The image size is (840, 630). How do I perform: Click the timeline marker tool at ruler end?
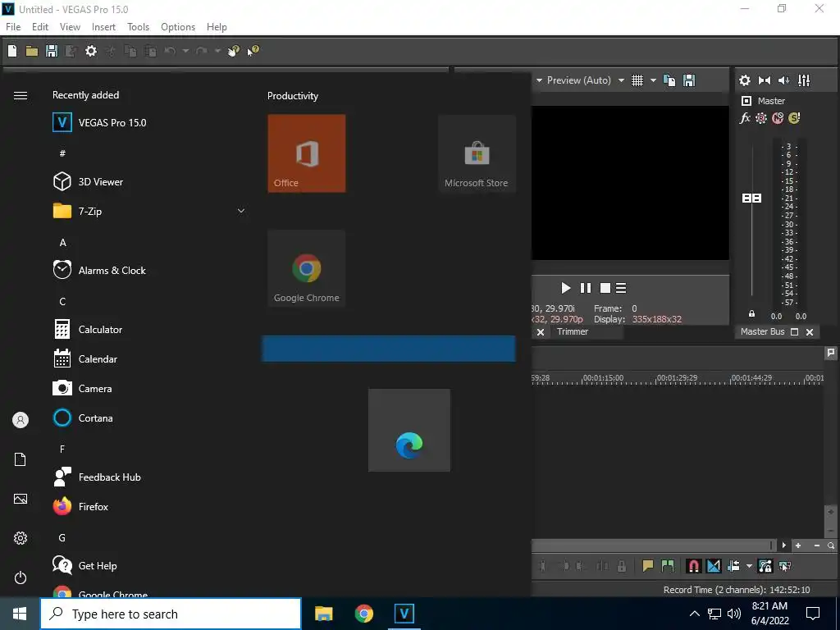tap(831, 353)
